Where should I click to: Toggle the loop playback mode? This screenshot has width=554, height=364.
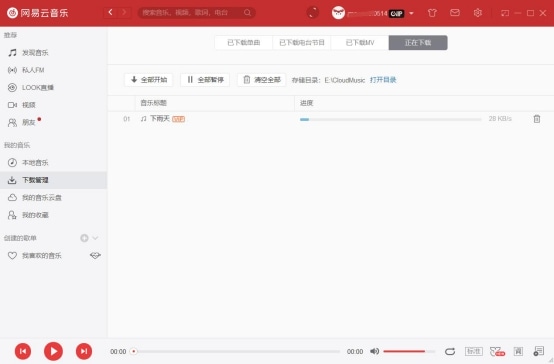[x=450, y=351]
